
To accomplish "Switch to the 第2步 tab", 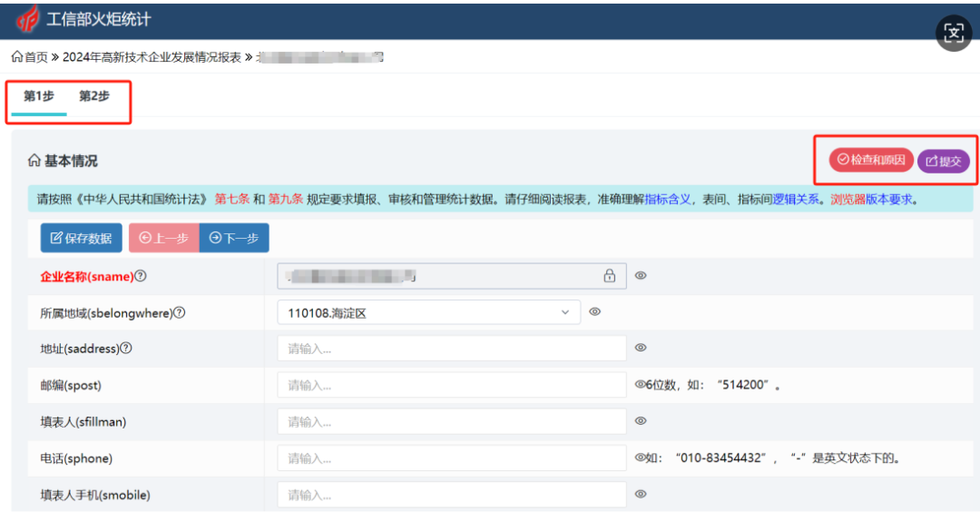I will [94, 96].
